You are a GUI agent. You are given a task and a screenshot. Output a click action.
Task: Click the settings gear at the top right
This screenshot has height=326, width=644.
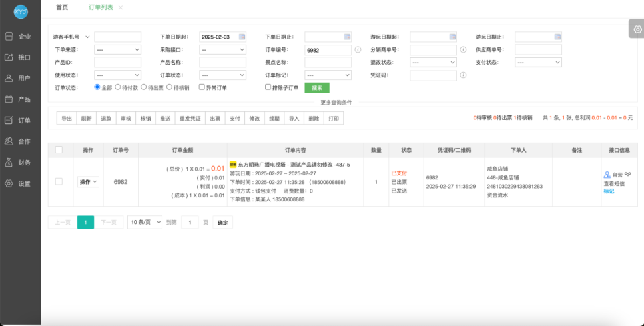click(x=637, y=29)
